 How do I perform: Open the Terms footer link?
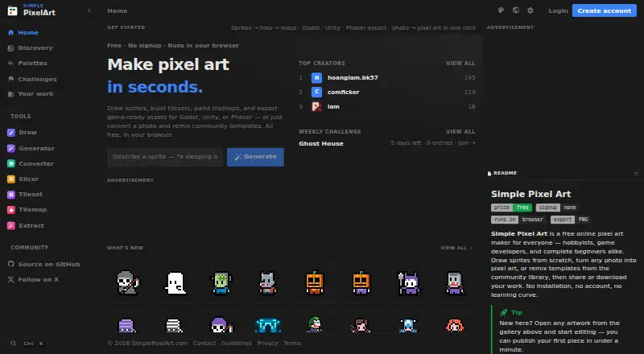(x=292, y=344)
